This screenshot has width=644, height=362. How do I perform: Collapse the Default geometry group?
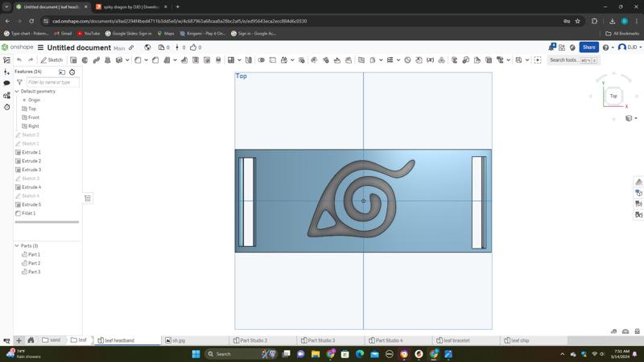point(17,92)
